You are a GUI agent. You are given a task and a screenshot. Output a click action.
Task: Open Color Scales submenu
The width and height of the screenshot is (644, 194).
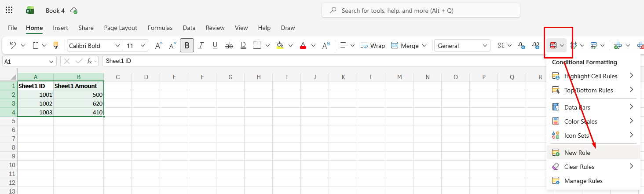593,121
